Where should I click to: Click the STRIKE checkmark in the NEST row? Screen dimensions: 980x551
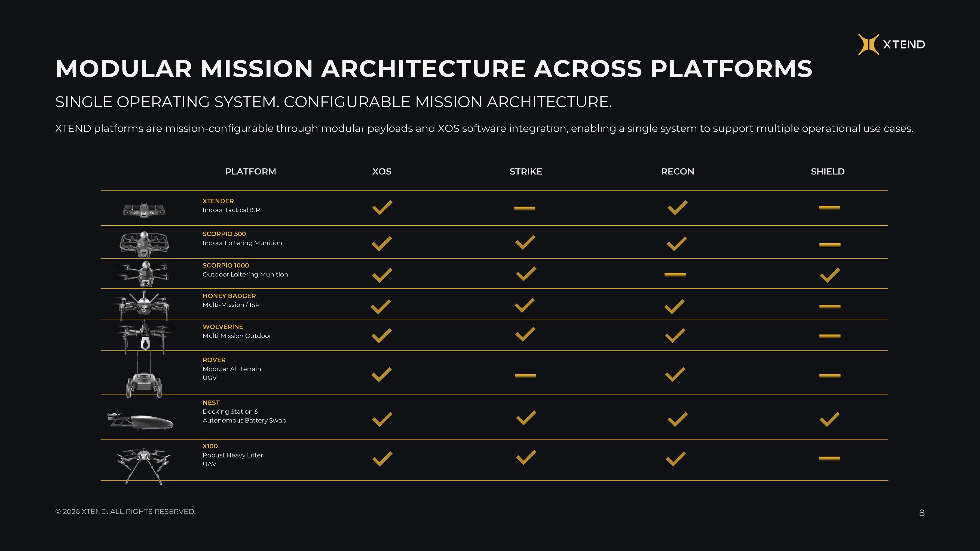click(526, 418)
